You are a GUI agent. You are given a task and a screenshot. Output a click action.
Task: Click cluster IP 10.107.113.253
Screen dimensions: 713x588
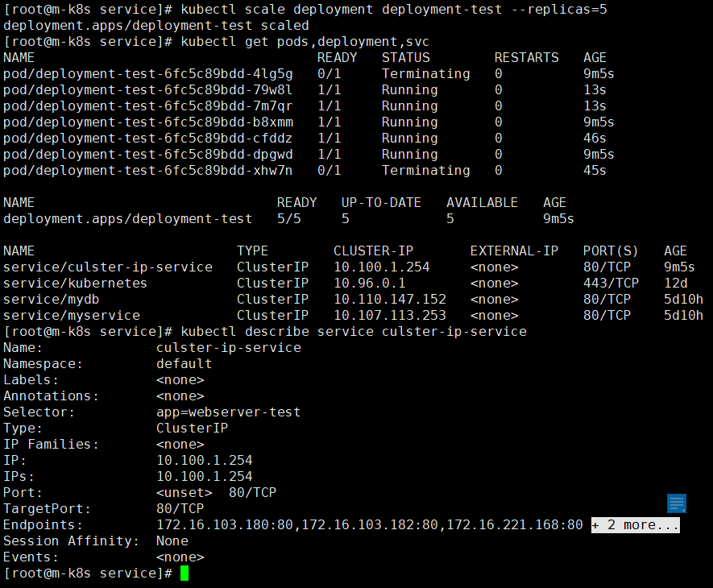pyautogui.click(x=390, y=316)
